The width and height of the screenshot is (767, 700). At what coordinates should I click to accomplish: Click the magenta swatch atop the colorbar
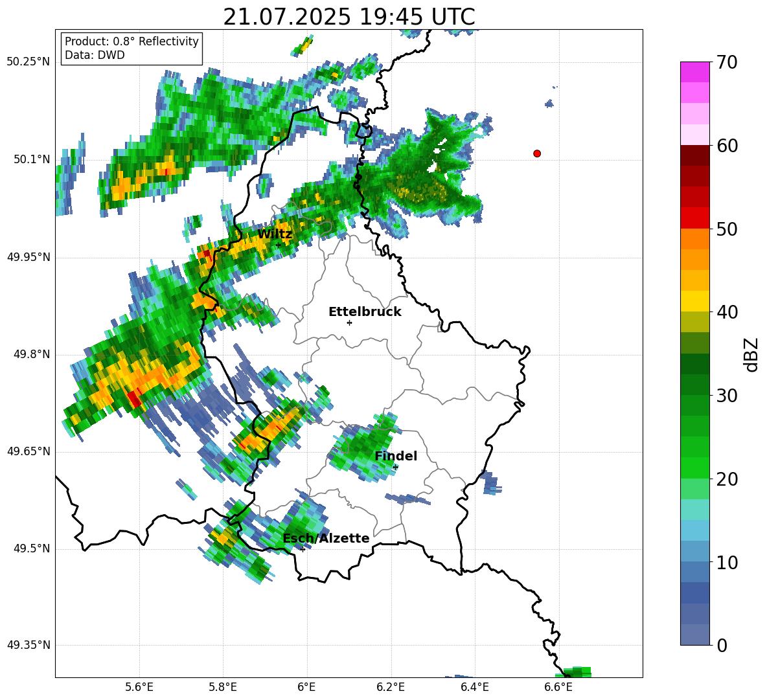[694, 72]
